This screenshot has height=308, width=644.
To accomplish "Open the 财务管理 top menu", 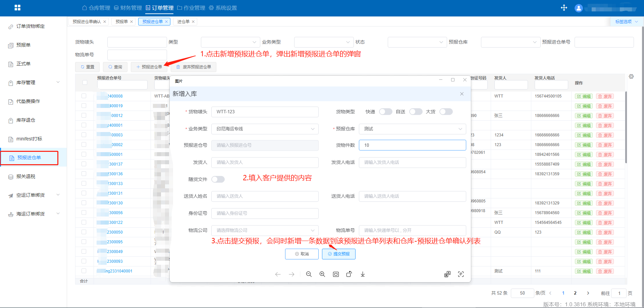I will pos(128,8).
